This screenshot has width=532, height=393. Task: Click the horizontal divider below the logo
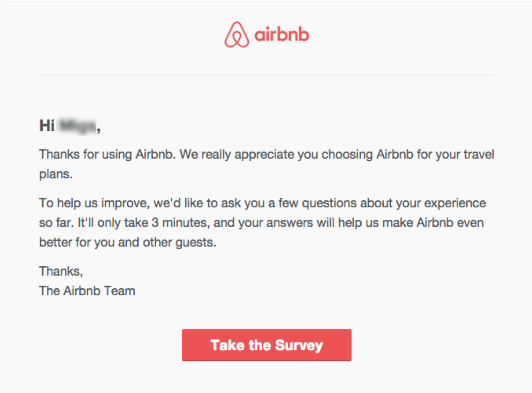point(267,75)
